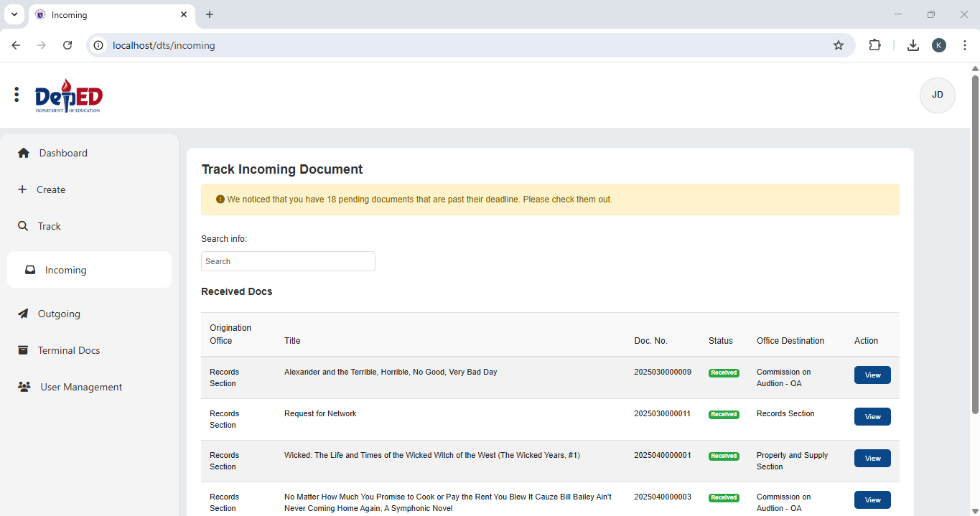Open the Chrome profile K menu
The width and height of the screenshot is (980, 516).
(x=939, y=45)
